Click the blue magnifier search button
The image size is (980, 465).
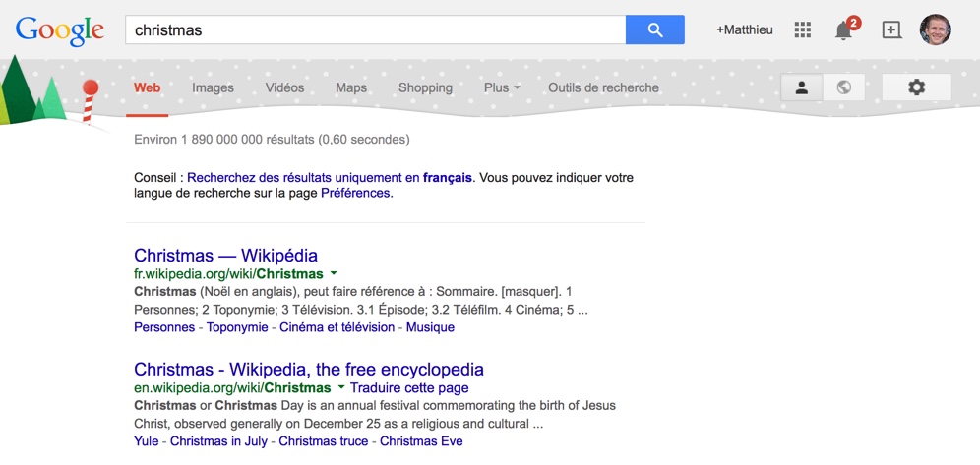655,29
